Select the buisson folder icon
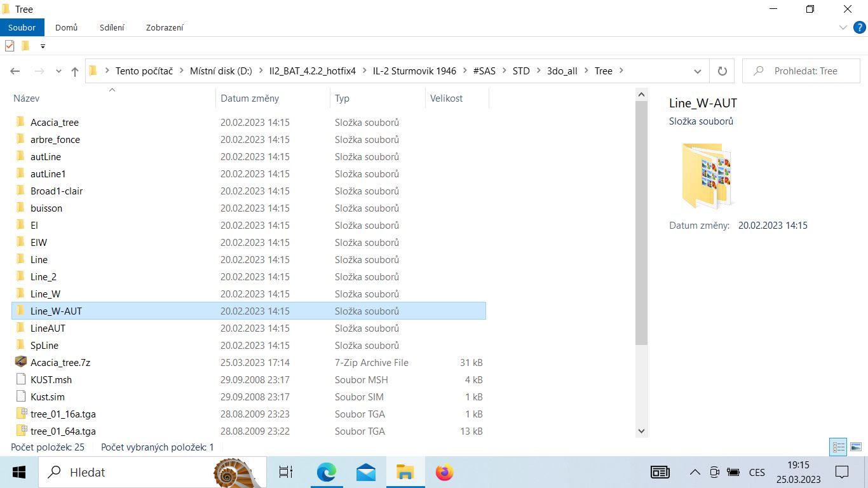Screen dimensions: 868x488 pyautogui.click(x=20, y=208)
